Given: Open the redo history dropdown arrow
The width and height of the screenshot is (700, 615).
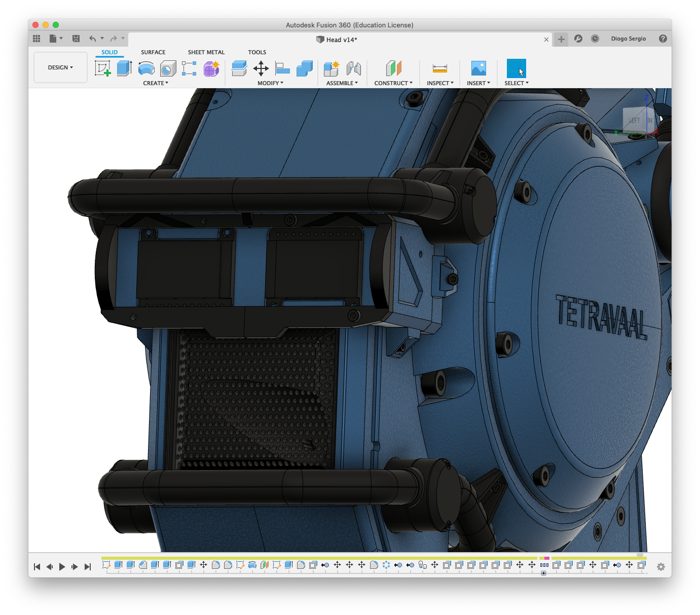Looking at the screenshot, I should pyautogui.click(x=123, y=39).
